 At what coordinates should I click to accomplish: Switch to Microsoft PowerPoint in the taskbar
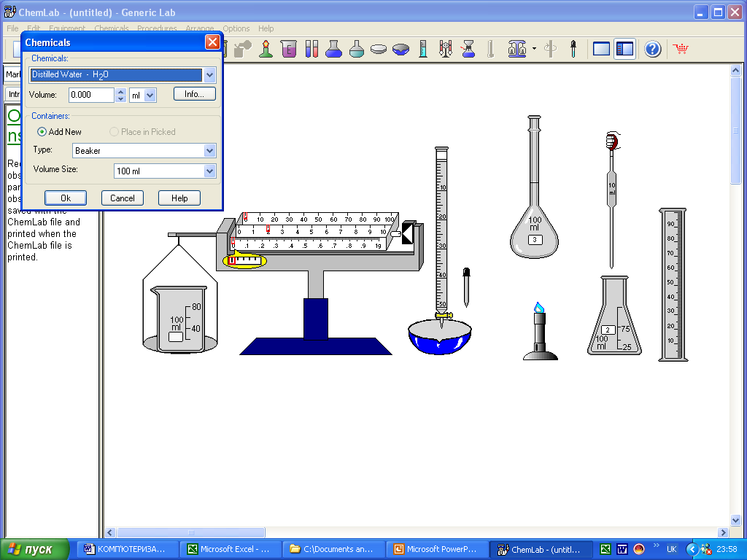pos(437,549)
